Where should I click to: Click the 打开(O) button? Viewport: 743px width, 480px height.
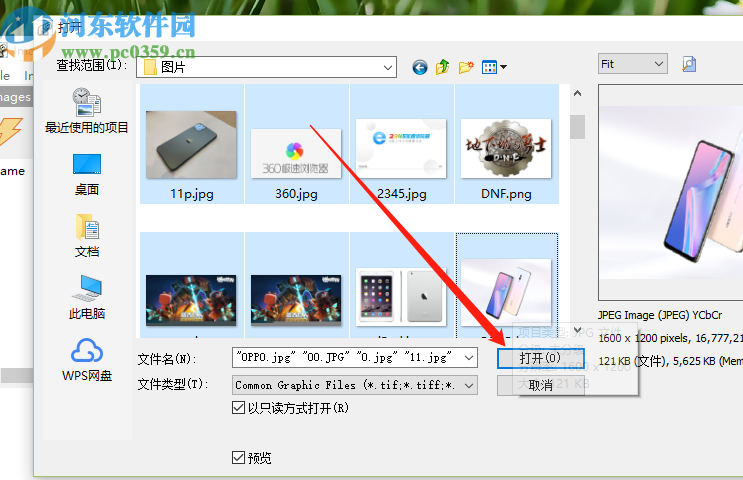[x=541, y=358]
